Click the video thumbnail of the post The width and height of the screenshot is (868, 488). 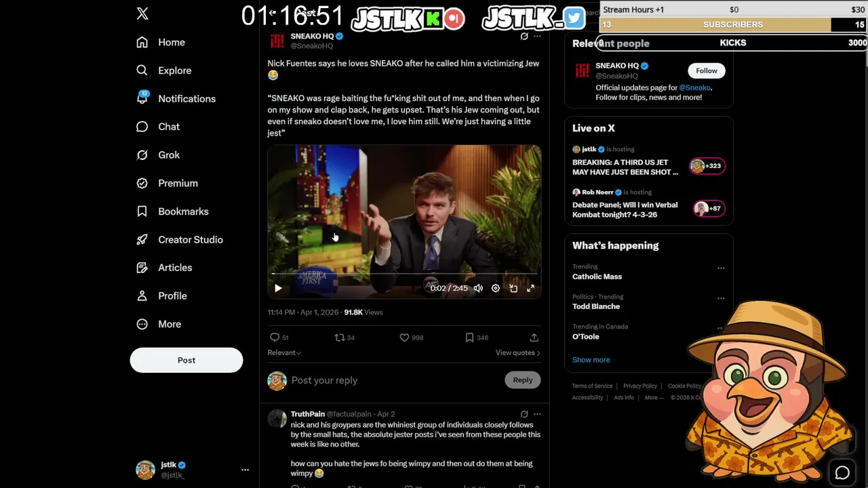404,222
